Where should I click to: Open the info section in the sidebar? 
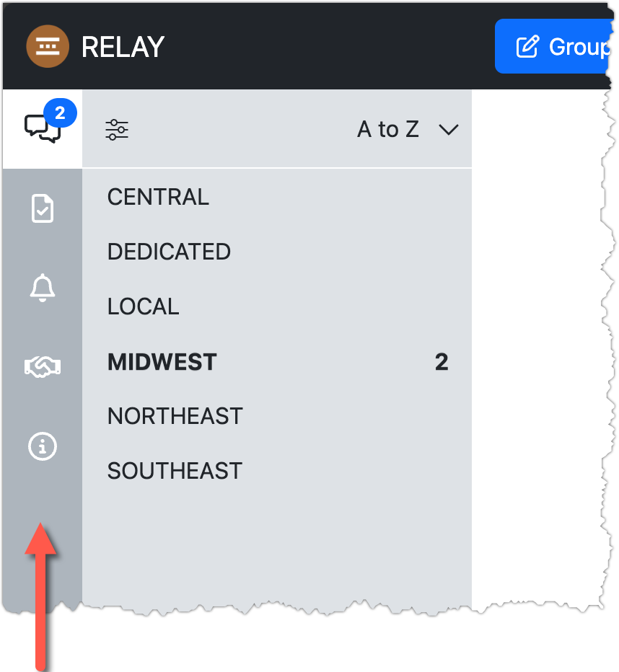point(42,446)
